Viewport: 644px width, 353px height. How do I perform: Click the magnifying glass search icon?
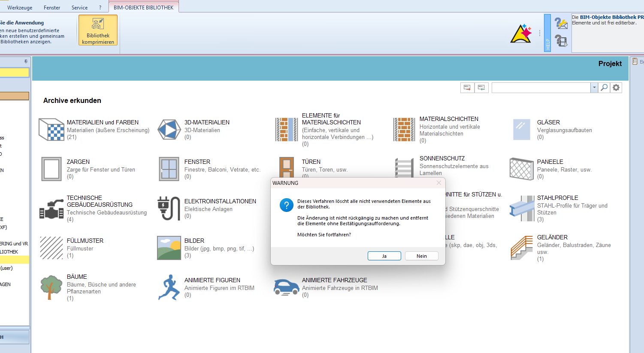click(x=604, y=87)
